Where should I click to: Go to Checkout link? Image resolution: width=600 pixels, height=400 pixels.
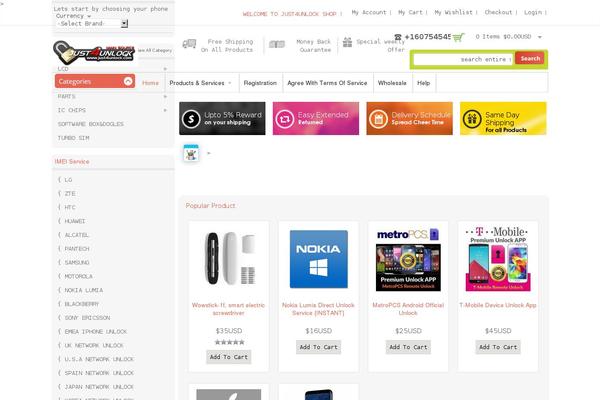pyautogui.click(x=498, y=13)
